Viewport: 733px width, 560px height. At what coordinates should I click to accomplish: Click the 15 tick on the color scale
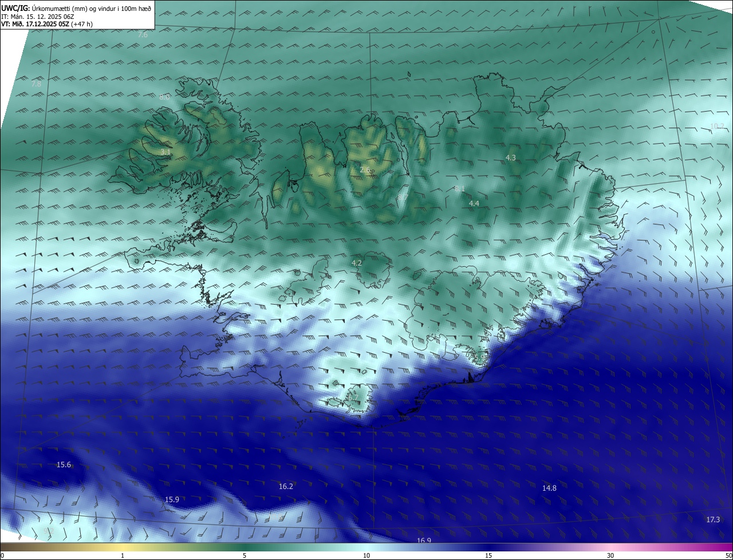click(x=488, y=555)
